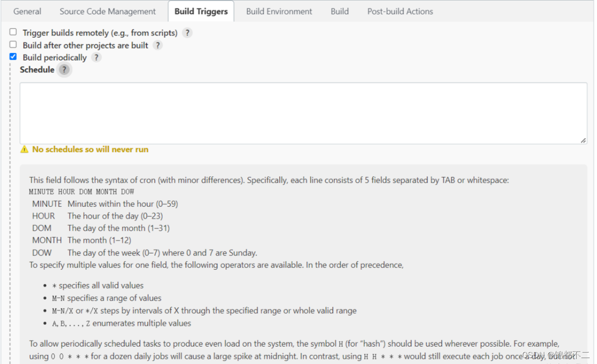Enable Trigger builds remotely checkbox

click(13, 32)
